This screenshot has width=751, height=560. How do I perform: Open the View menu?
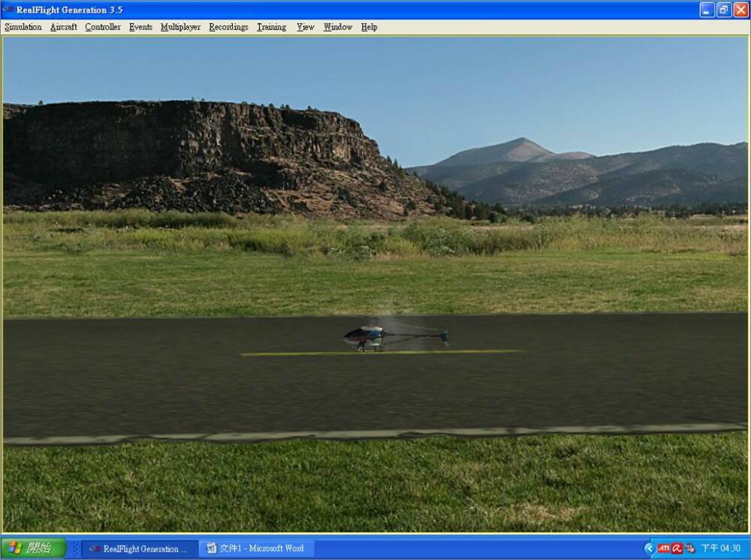(306, 27)
